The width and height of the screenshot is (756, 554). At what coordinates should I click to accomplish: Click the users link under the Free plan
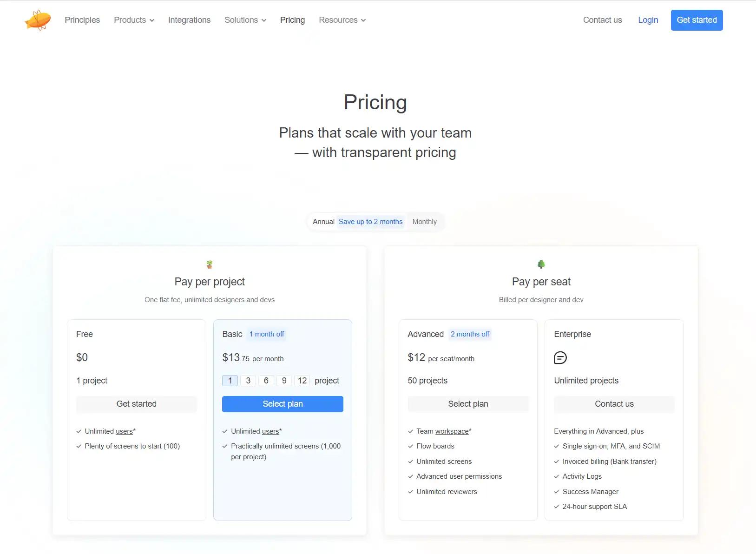click(x=125, y=431)
